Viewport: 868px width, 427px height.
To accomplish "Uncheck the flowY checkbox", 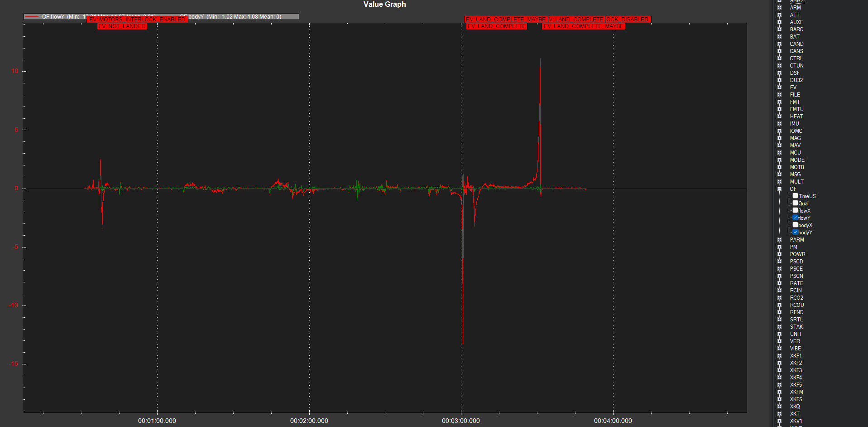I will [x=795, y=218].
